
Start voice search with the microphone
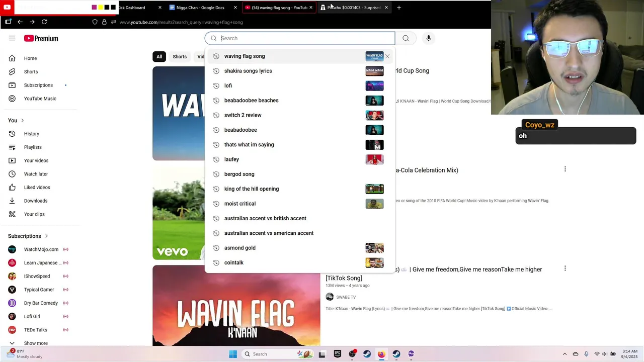tap(429, 38)
